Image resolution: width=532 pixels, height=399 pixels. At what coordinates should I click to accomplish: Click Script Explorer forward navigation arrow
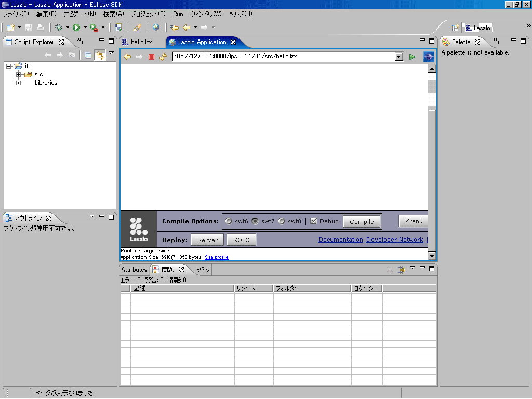[60, 55]
